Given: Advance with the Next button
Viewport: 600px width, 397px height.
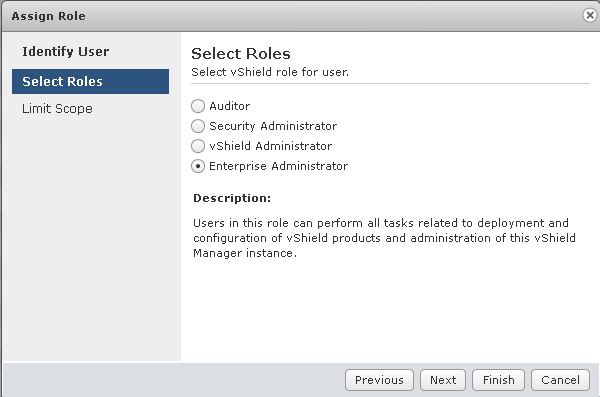Looking at the screenshot, I should tap(443, 380).
